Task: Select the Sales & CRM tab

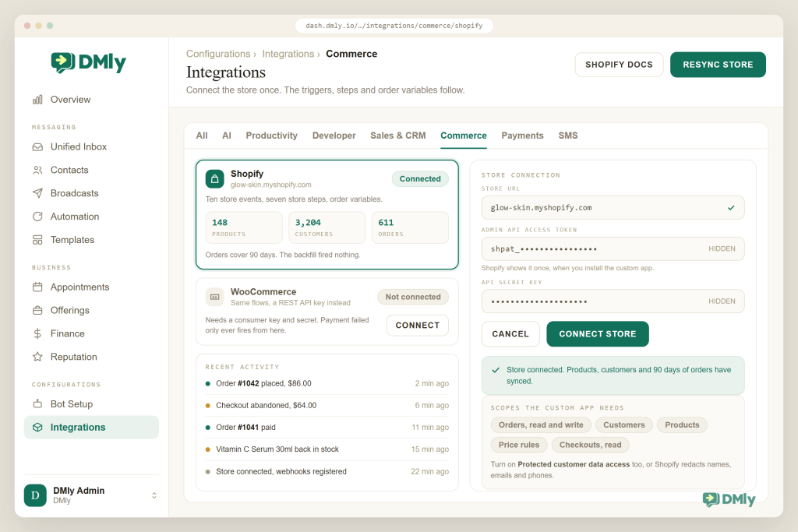Action: click(x=398, y=136)
